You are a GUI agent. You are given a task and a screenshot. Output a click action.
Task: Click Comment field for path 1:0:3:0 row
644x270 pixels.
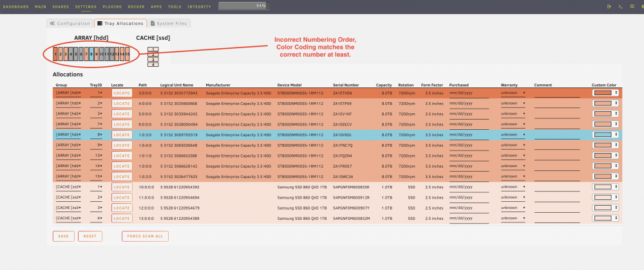click(x=557, y=135)
